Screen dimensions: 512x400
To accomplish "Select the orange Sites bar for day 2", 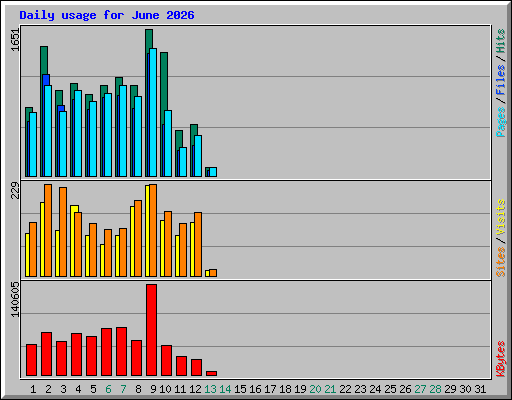I will [48, 230].
